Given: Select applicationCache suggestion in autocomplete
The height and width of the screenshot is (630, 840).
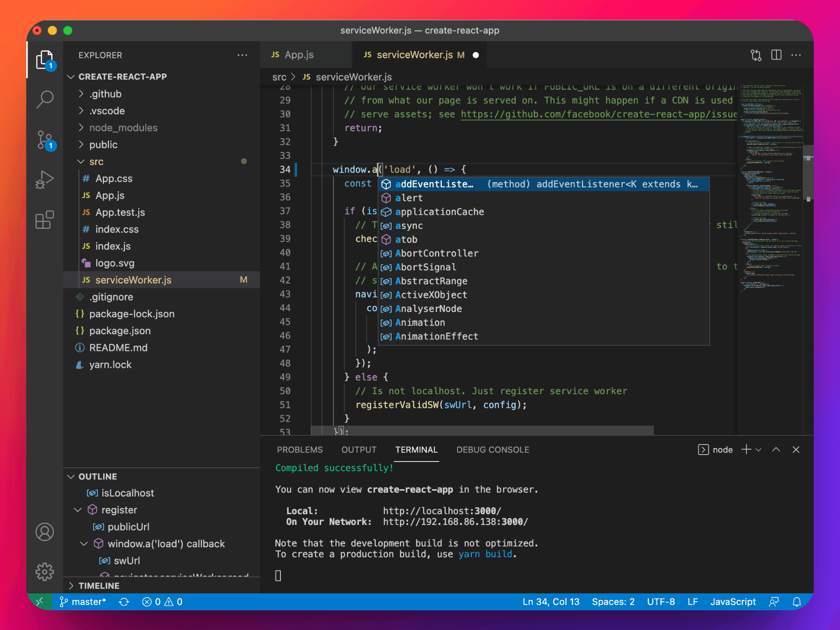Looking at the screenshot, I should (x=543, y=212).
